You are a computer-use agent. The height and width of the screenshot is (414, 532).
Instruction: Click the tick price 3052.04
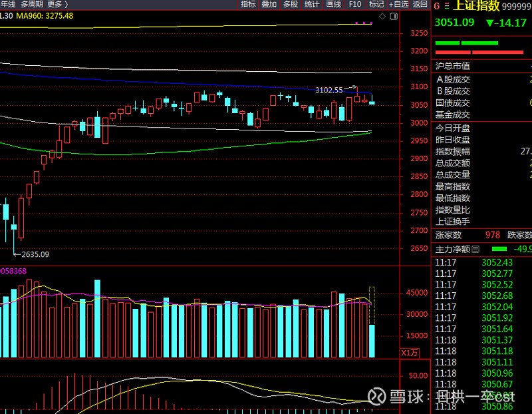[x=497, y=307]
